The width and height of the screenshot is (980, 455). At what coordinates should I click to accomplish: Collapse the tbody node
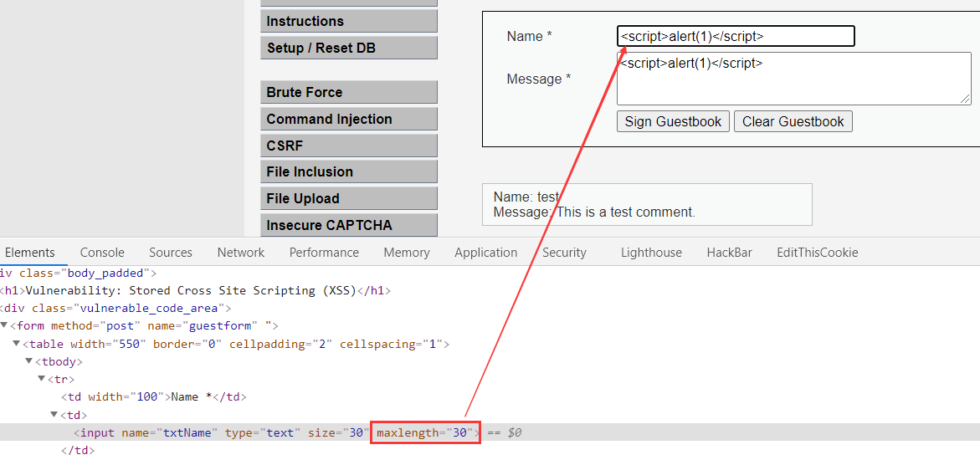[29, 361]
